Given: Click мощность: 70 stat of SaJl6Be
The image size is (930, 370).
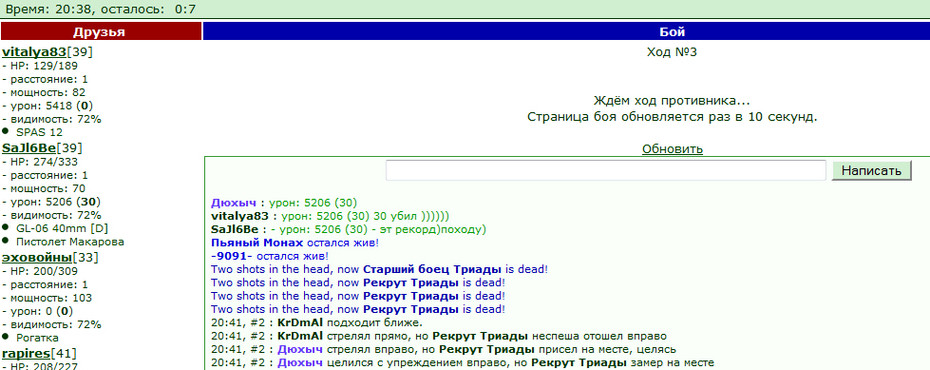Looking at the screenshot, I should click(44, 189).
